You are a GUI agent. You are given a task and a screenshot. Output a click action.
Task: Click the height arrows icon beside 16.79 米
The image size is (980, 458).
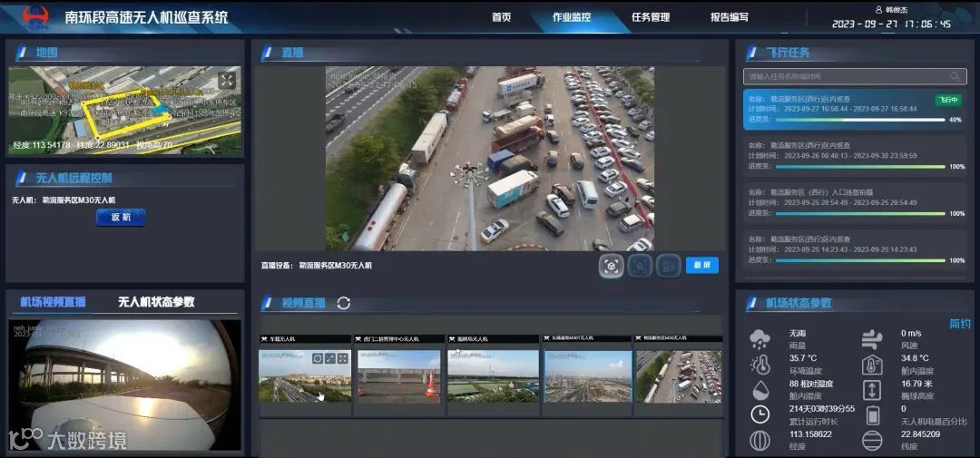pos(872,390)
